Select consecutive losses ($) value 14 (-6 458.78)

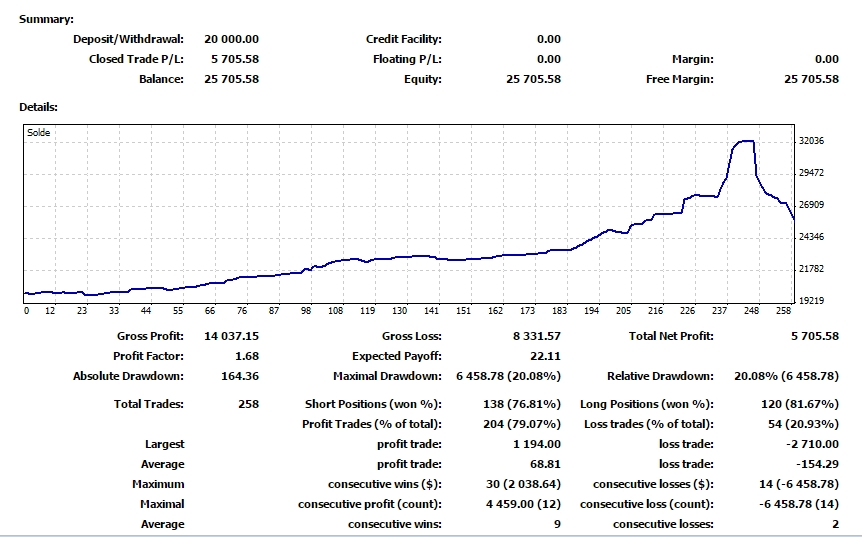coord(799,484)
